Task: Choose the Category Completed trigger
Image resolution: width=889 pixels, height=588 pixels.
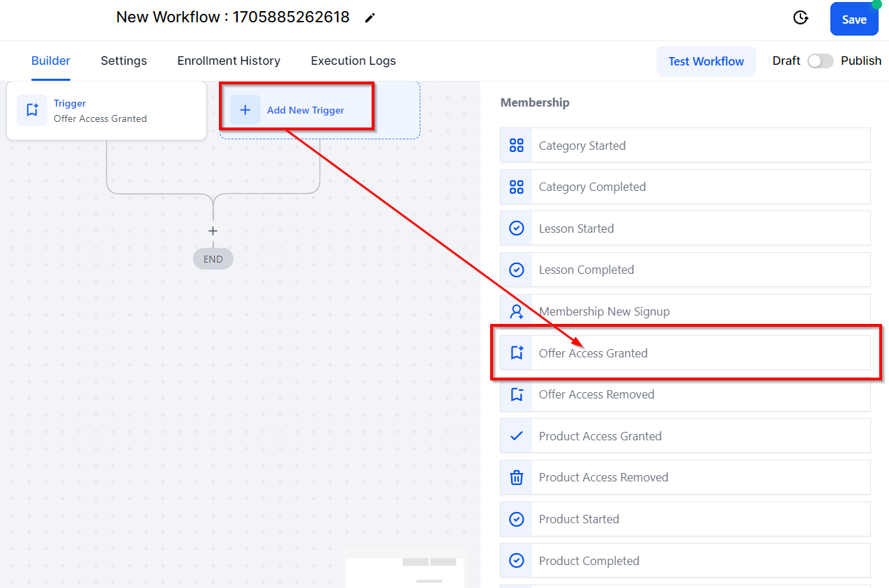Action: click(x=685, y=187)
